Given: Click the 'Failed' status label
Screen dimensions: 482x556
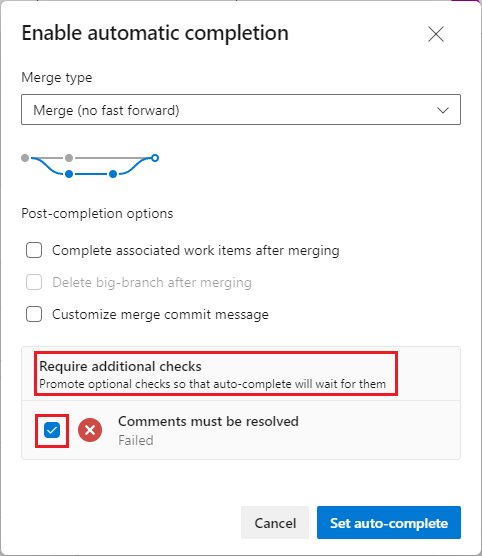Looking at the screenshot, I should tap(136, 440).
